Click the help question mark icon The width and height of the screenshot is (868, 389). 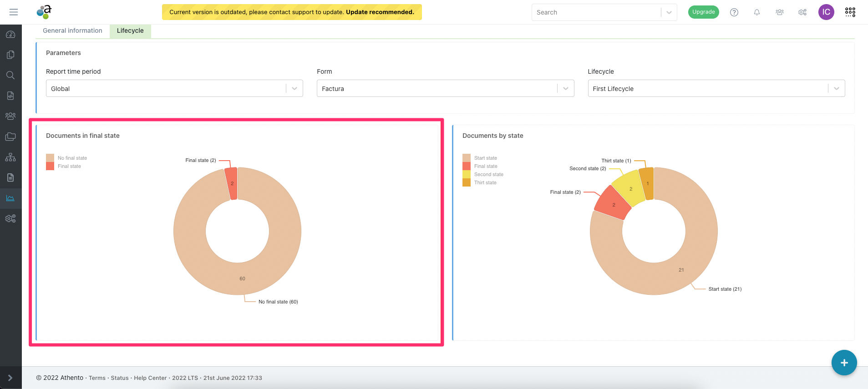click(x=734, y=12)
